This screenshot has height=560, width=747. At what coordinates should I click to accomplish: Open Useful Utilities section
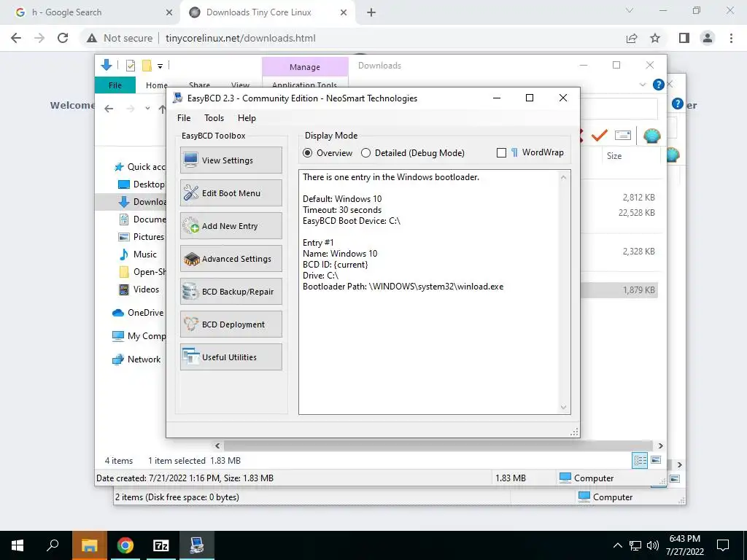click(231, 357)
